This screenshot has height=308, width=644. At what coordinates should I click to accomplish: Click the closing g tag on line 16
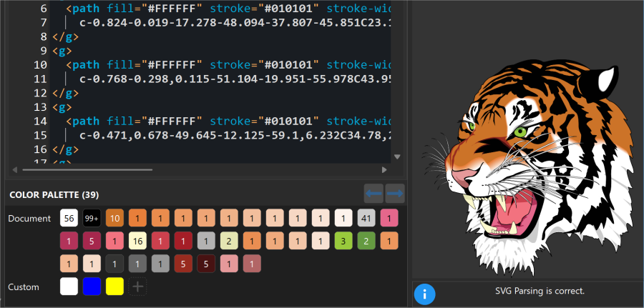click(x=65, y=149)
